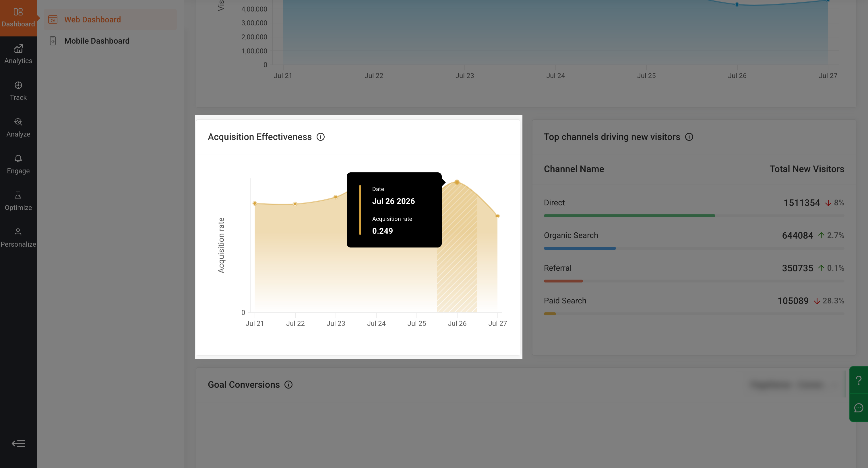Viewport: 868px width, 468px height.
Task: Open the chat bubble widget
Action: [859, 408]
